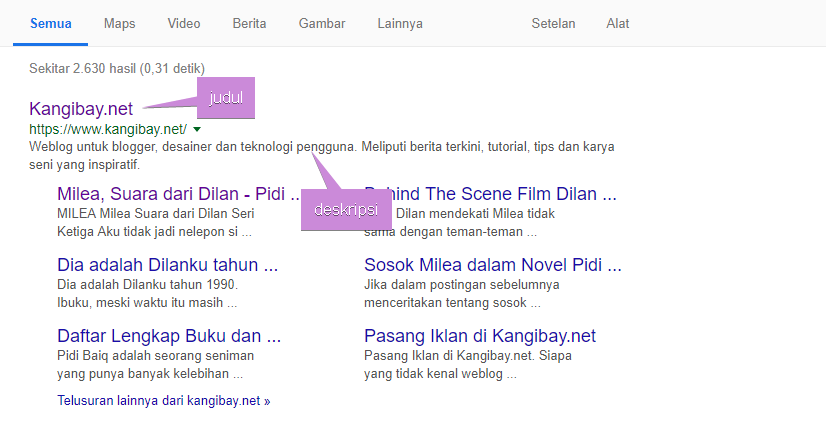This screenshot has width=826, height=425.
Task: Open sitelink Pasang Iklan di Kangibay.net
Action: coord(480,335)
